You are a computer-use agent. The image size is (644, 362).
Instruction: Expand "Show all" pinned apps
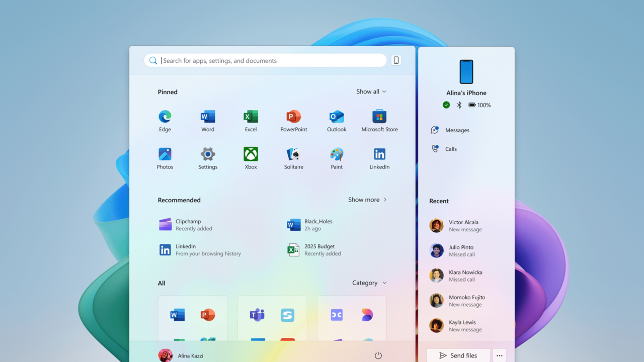(371, 92)
